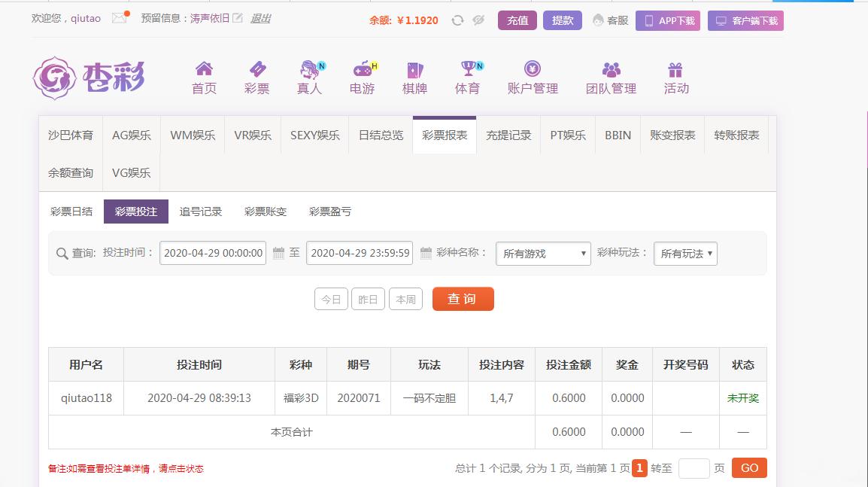This screenshot has height=487, width=868.
Task: Click the orange 查询 search button
Action: click(x=463, y=299)
